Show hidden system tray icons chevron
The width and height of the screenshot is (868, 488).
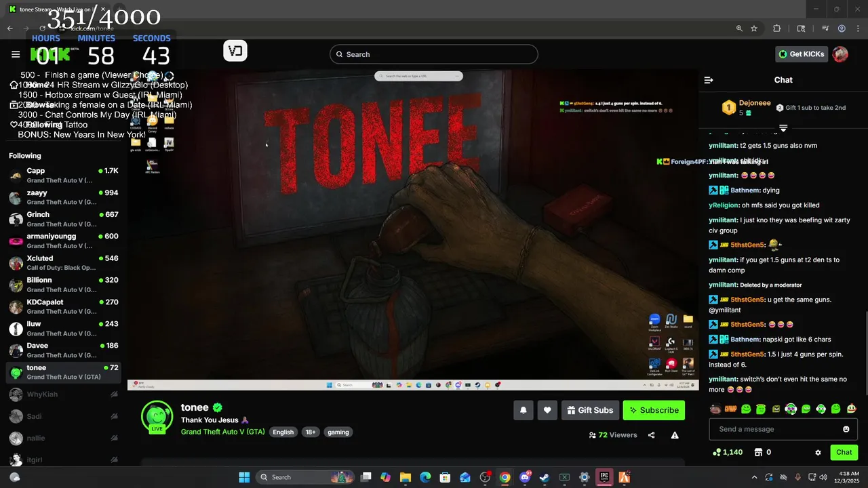click(754, 477)
